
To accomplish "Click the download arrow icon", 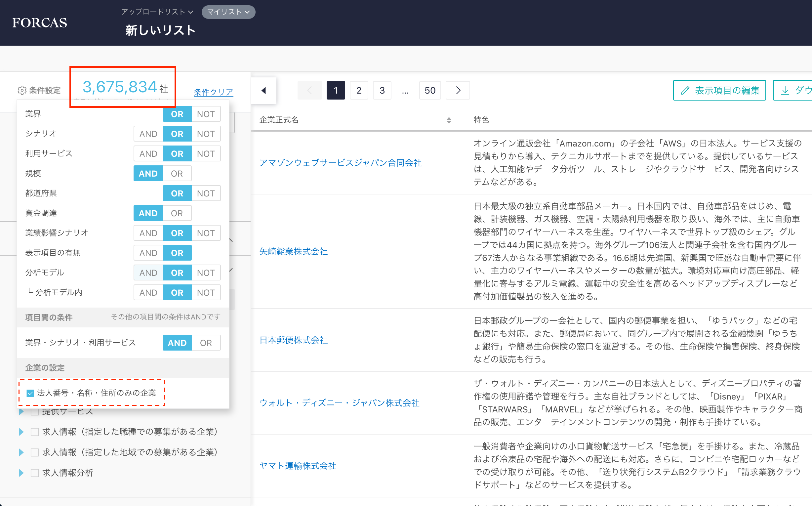I will point(785,90).
